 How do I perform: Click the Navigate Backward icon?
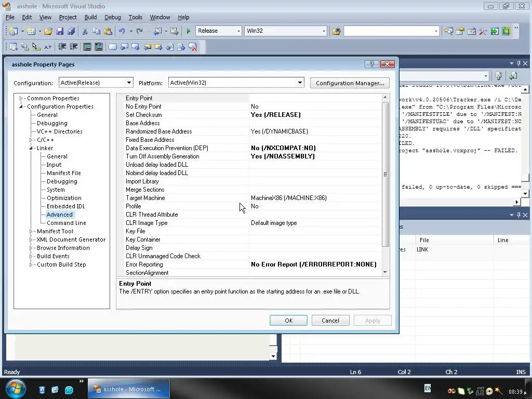coord(158,31)
